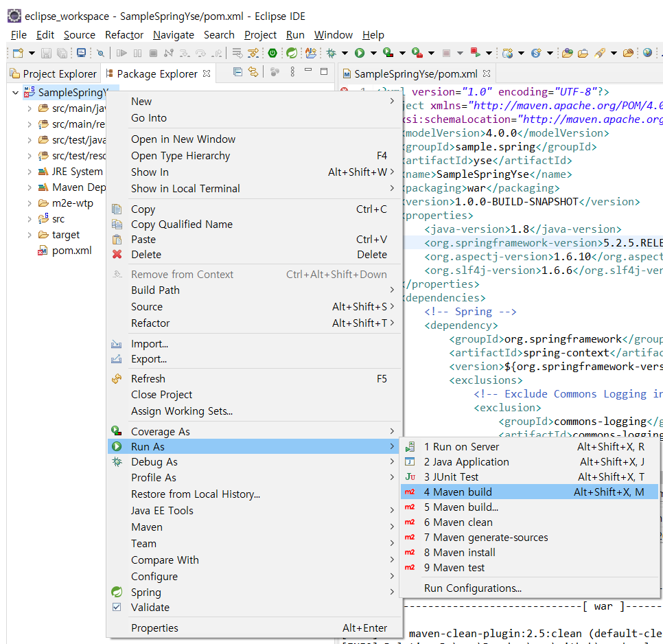This screenshot has height=644, width=663.
Task: Open the Debug dropdown arrow
Action: [x=345, y=54]
